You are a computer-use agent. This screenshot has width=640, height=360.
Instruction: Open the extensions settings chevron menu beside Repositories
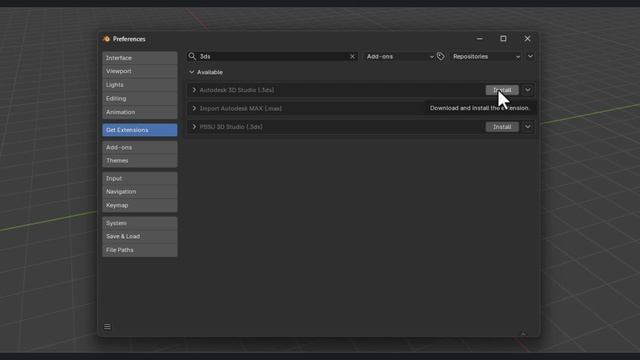(x=530, y=56)
